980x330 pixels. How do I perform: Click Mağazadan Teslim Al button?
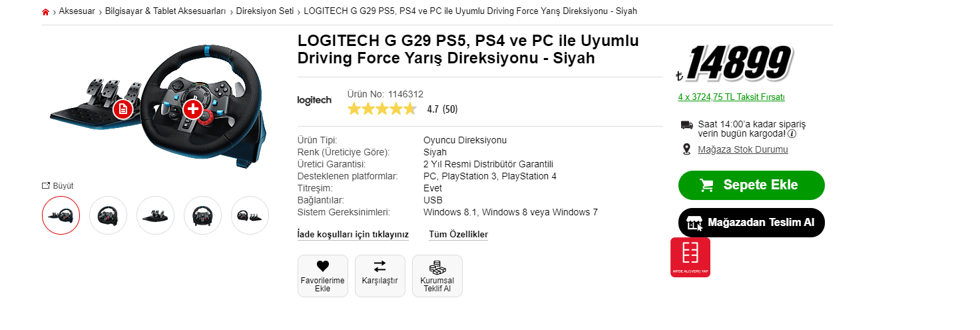[x=751, y=223]
